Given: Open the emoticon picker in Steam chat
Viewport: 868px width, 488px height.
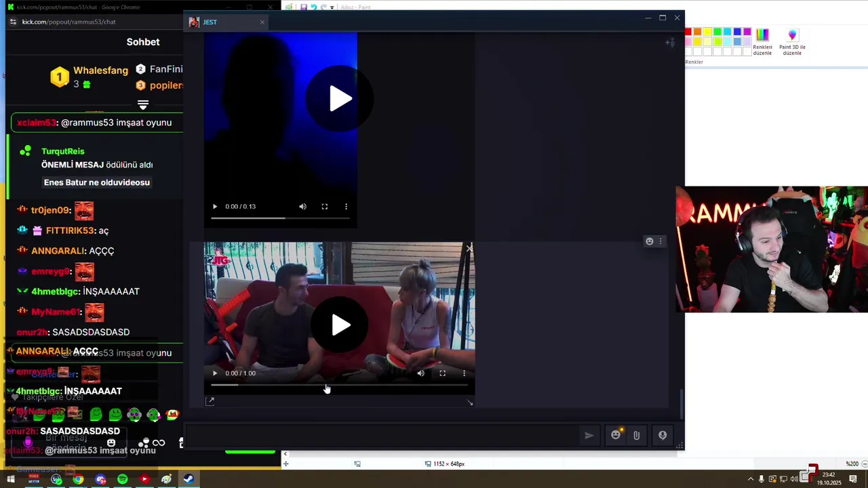Looking at the screenshot, I should point(616,435).
